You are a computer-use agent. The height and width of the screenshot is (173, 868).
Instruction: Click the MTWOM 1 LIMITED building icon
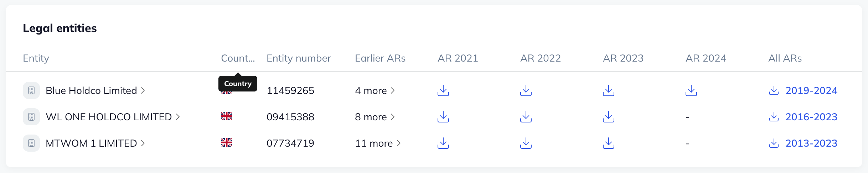31,143
